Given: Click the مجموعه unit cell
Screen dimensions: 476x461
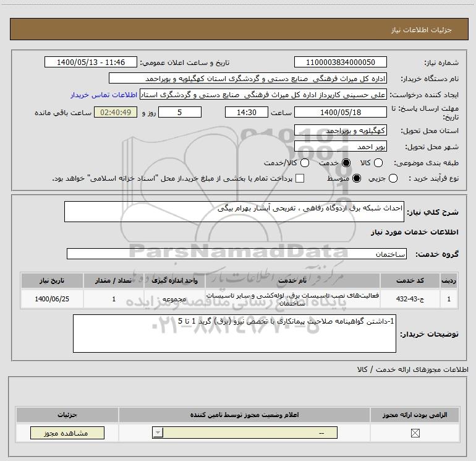Looking at the screenshot, I should click(174, 299).
